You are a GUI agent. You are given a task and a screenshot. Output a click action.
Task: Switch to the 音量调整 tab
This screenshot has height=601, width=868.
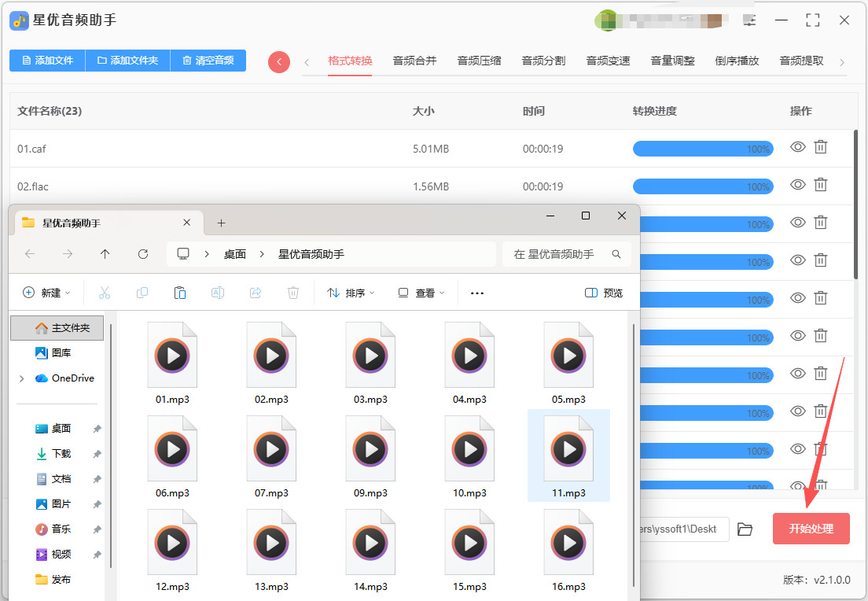tap(672, 61)
